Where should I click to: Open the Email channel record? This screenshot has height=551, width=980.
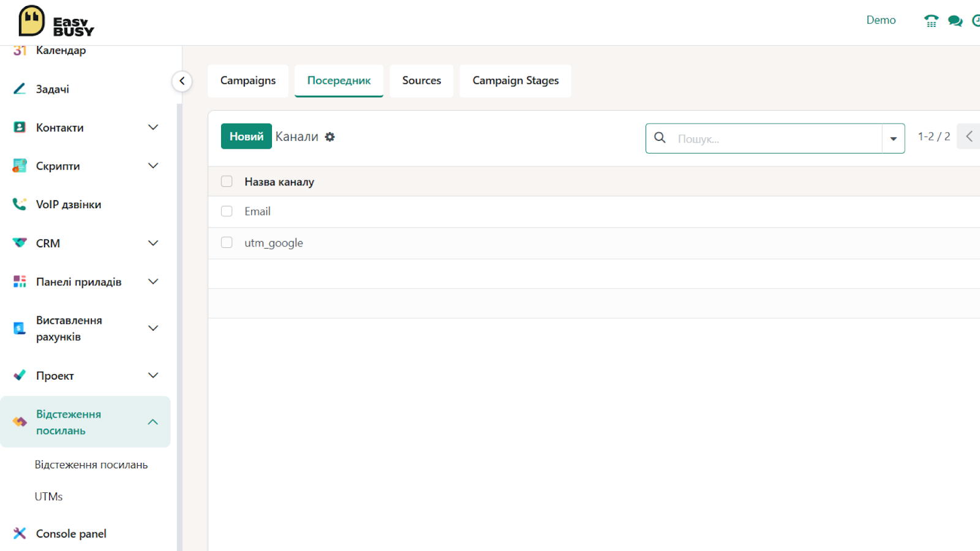click(257, 211)
